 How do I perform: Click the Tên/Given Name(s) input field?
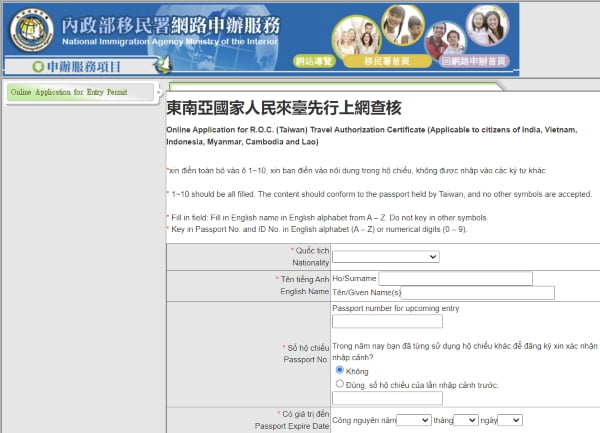coord(477,293)
